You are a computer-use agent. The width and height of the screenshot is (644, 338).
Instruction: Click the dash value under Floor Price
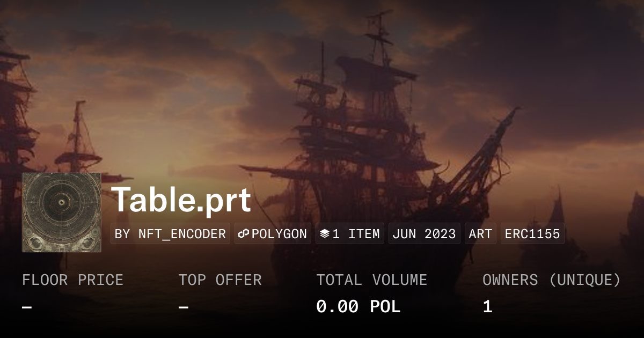click(27, 307)
